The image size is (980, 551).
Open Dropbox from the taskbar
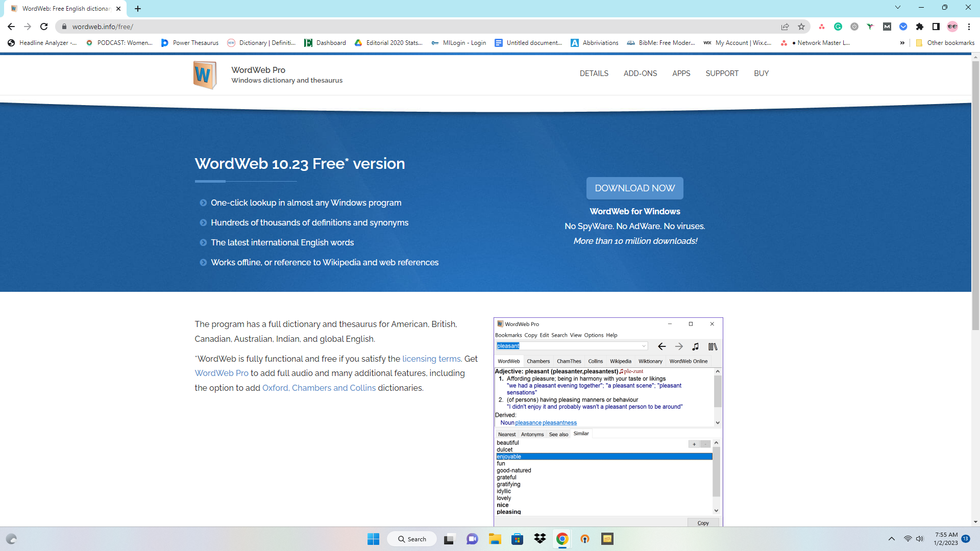click(540, 539)
